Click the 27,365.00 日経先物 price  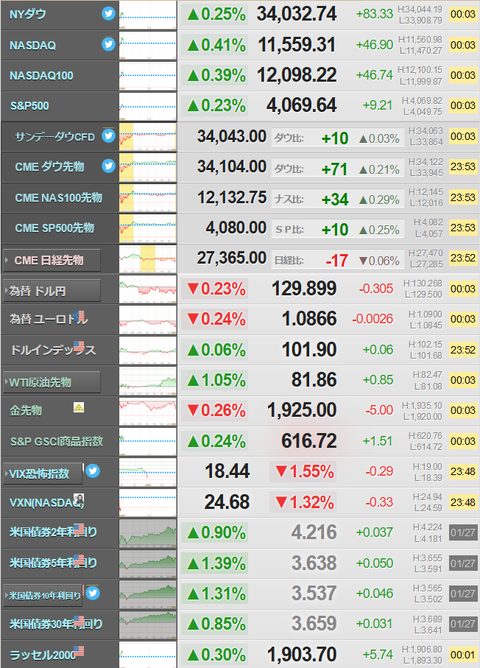(232, 258)
